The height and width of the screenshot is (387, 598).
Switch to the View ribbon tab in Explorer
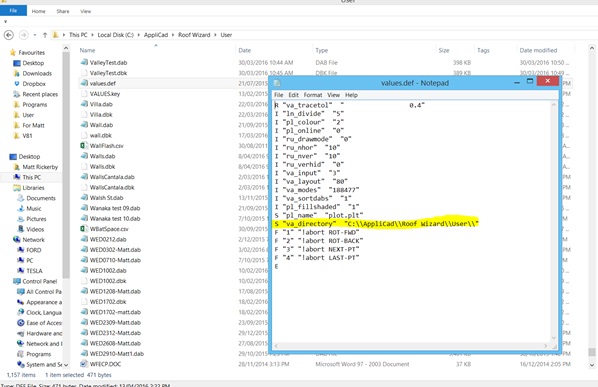tap(85, 11)
